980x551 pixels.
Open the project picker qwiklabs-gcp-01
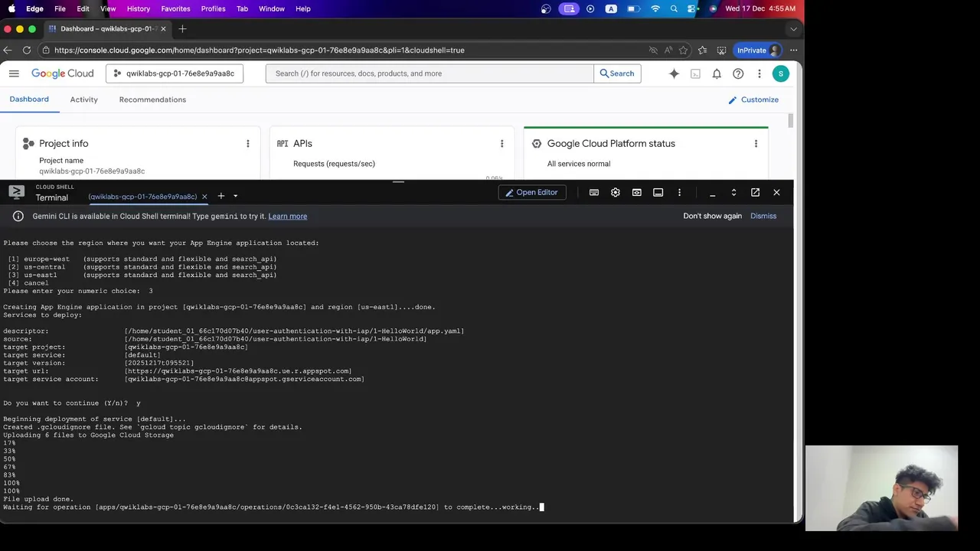(x=174, y=73)
